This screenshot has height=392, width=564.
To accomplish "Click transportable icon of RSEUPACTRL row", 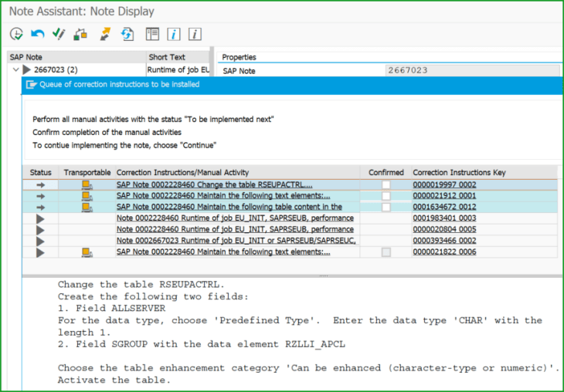I will pos(87,184).
